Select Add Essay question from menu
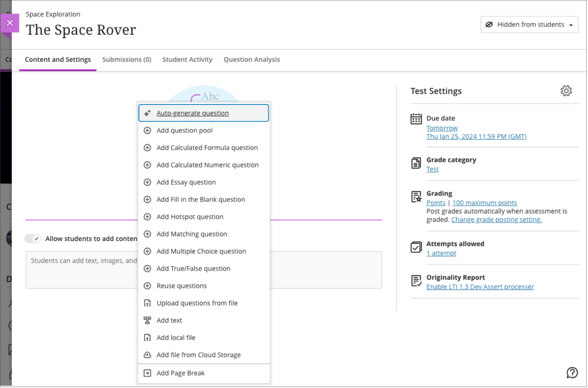 (x=186, y=182)
